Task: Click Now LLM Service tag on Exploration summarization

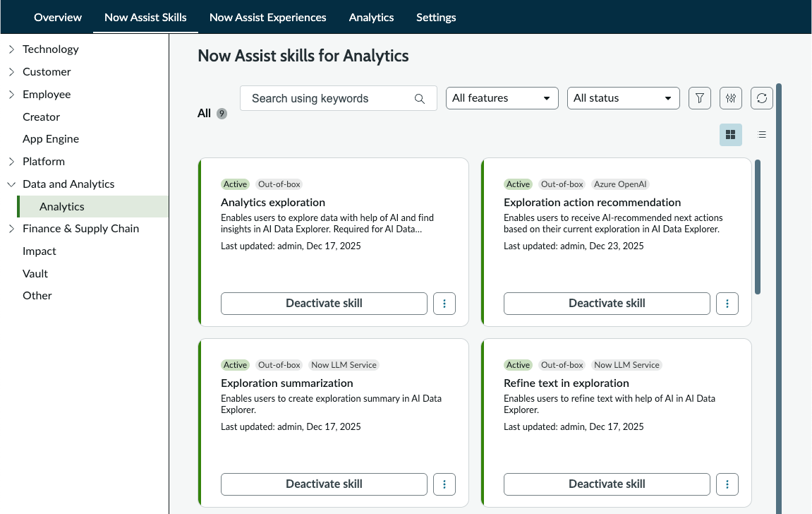Action: (x=344, y=365)
